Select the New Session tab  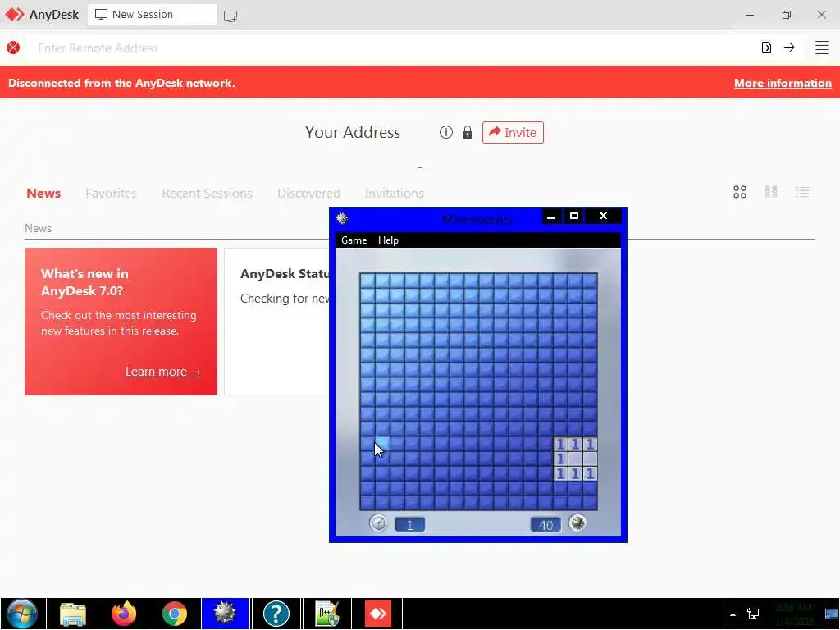(152, 15)
